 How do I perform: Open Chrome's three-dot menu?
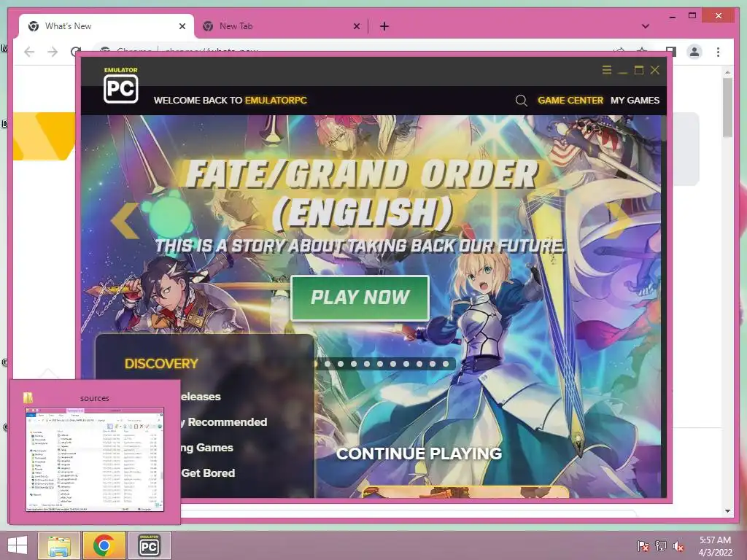coord(718,52)
